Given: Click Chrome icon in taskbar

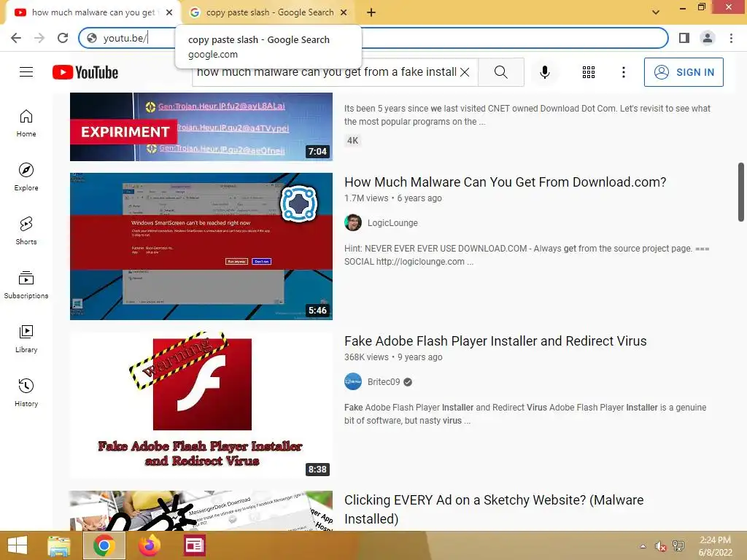Looking at the screenshot, I should point(104,545).
